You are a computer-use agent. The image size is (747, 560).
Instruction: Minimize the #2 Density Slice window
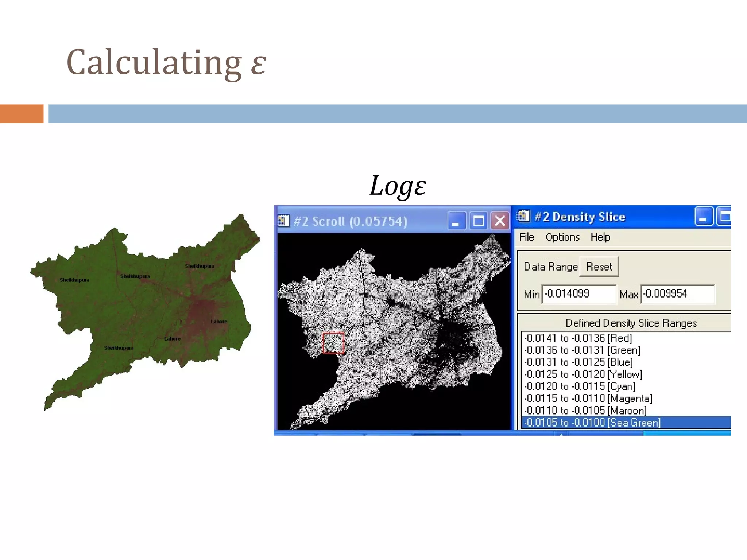(x=704, y=217)
